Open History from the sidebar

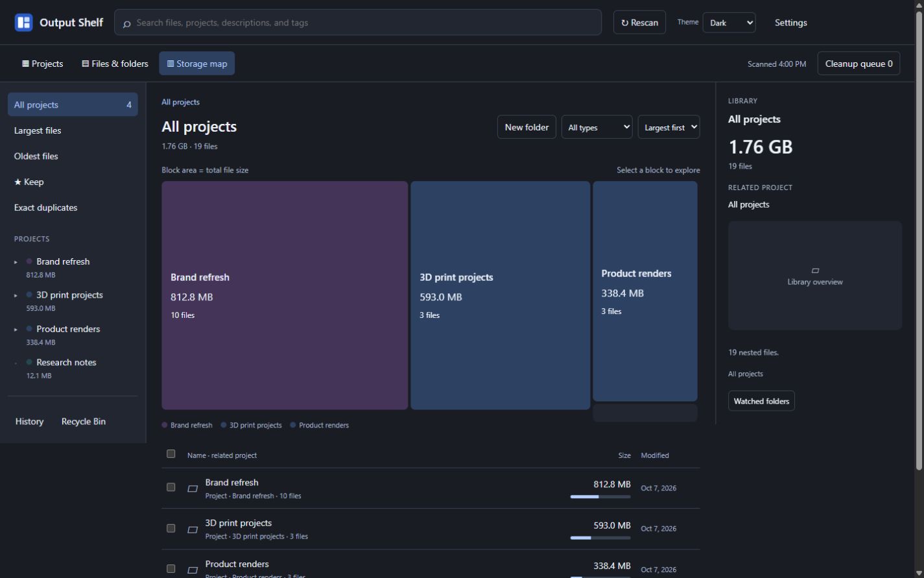pyautogui.click(x=29, y=422)
